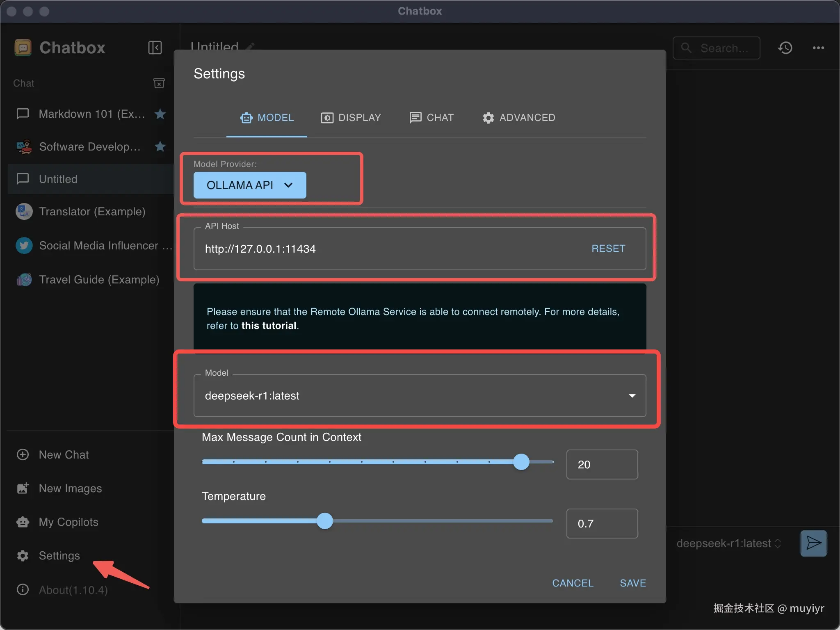Toggle star on Markdown 101 chat
Viewport: 840px width, 630px height.
tap(160, 114)
